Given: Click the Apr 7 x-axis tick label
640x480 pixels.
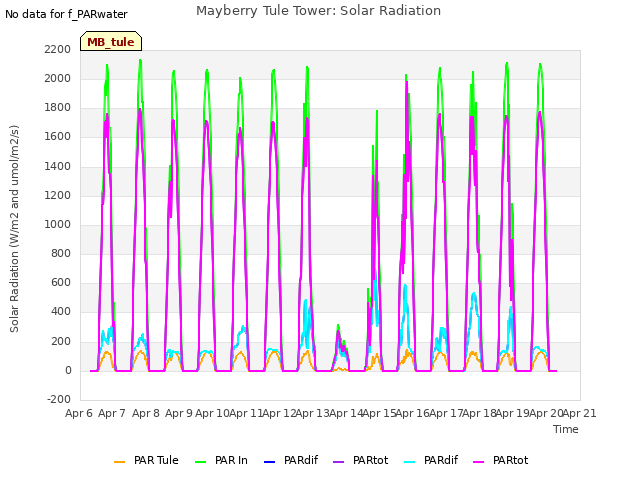Looking at the screenshot, I should [112, 413].
